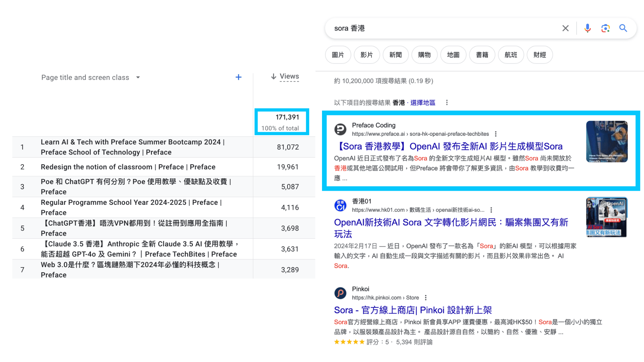Open OpenAI新技術AI Sora 香港01 result title
The height and width of the screenshot is (362, 644).
point(451,228)
